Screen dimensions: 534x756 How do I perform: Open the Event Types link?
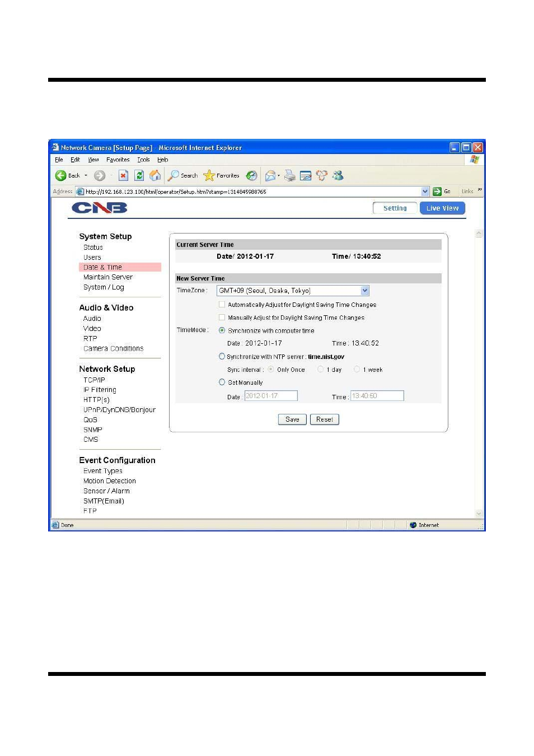point(103,471)
